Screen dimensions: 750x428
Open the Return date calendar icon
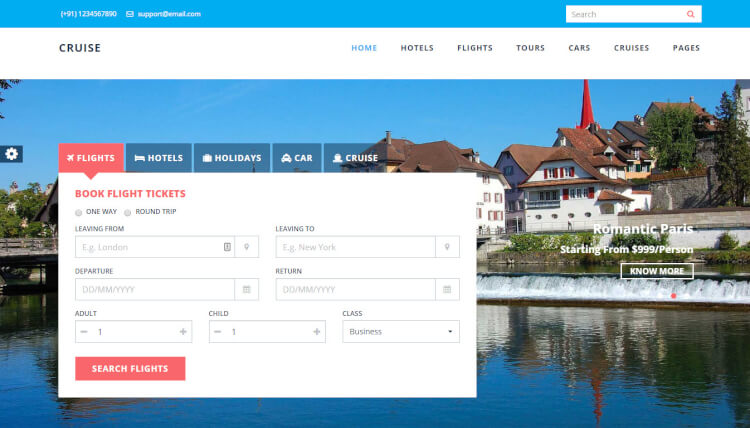(448, 289)
